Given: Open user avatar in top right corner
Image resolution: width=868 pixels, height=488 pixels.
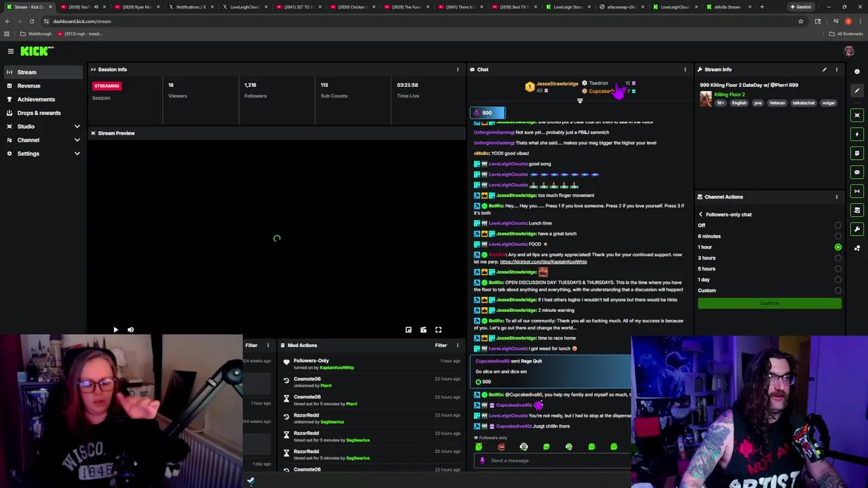Looking at the screenshot, I should pyautogui.click(x=848, y=51).
